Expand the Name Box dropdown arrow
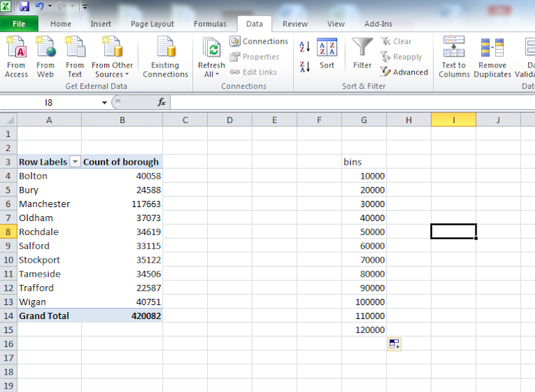Screen dimensions: 535x392 click(x=104, y=103)
